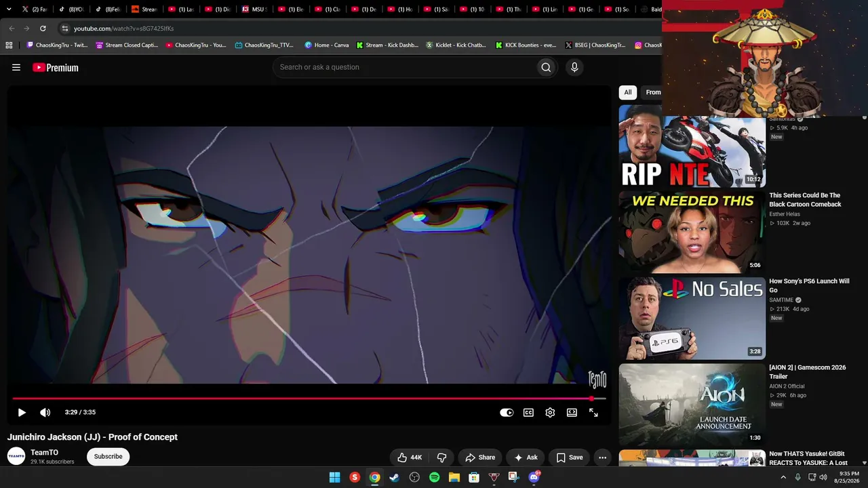Open File Explorer from the taskbar
Viewport: 868px width, 488px height.
pyautogui.click(x=454, y=477)
